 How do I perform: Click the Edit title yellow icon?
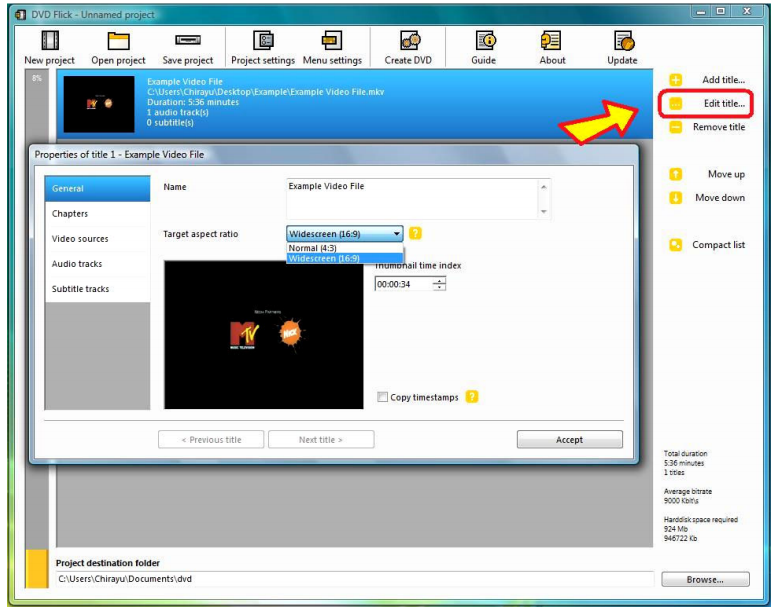point(675,103)
